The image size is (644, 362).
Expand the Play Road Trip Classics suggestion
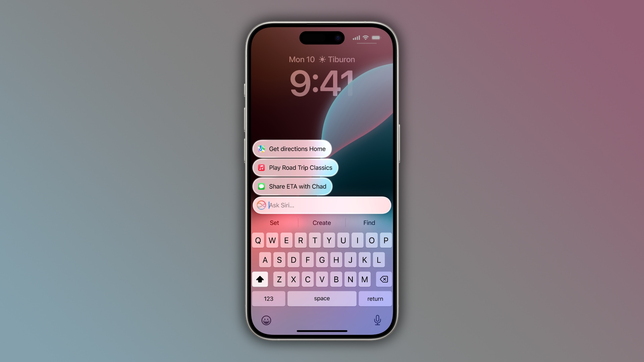[295, 168]
